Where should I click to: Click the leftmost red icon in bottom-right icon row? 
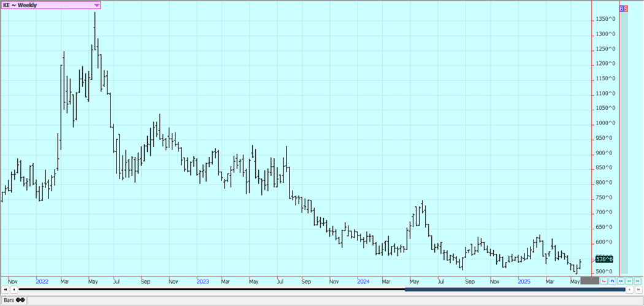[604, 281]
